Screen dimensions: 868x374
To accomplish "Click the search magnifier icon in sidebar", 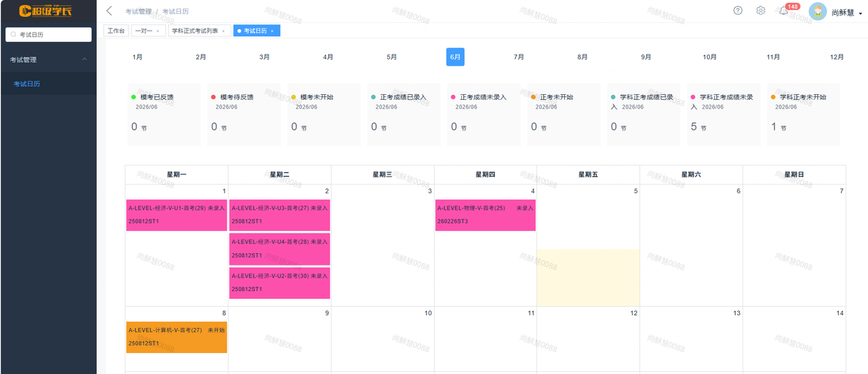I will click(x=14, y=35).
